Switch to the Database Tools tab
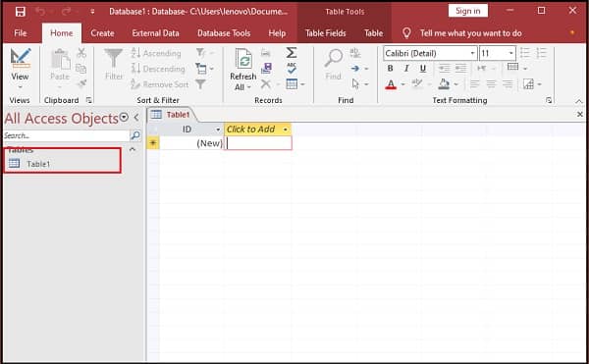Image resolution: width=589 pixels, height=364 pixels. 224,33
